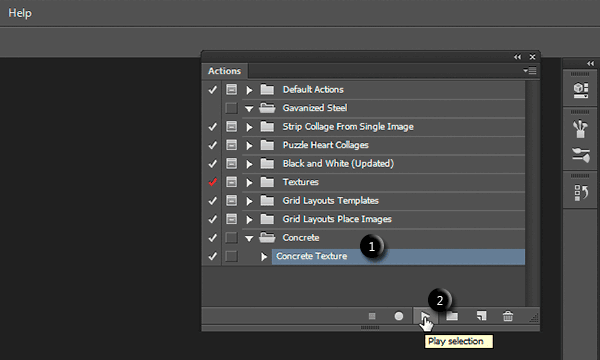Screen dimensions: 600x360
Task: Select the Concrete Texture action
Action: pyautogui.click(x=398, y=256)
